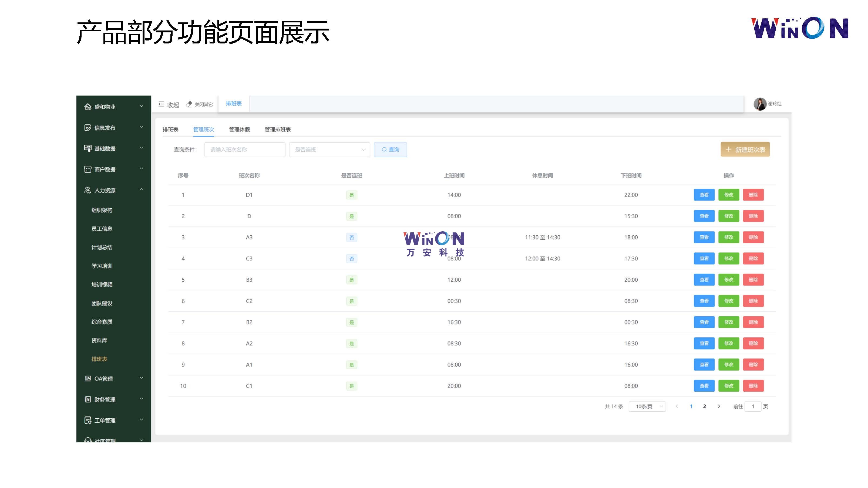Click the 商户数据 shop icon
868x488 pixels.
click(x=88, y=170)
